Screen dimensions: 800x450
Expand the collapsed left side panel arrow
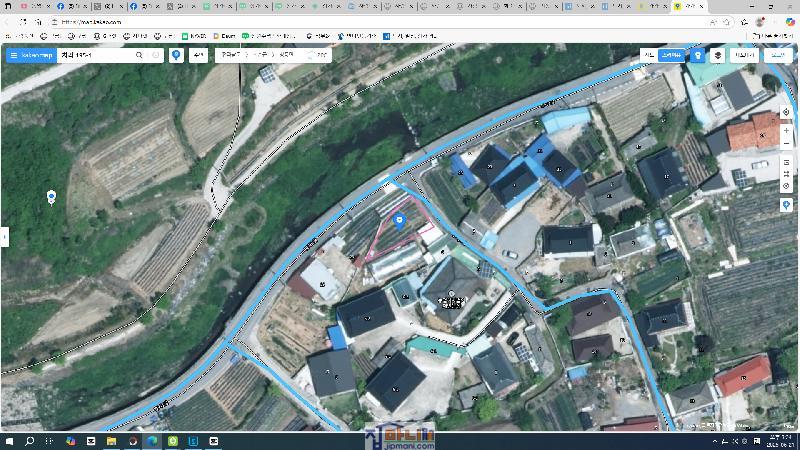(x=4, y=237)
